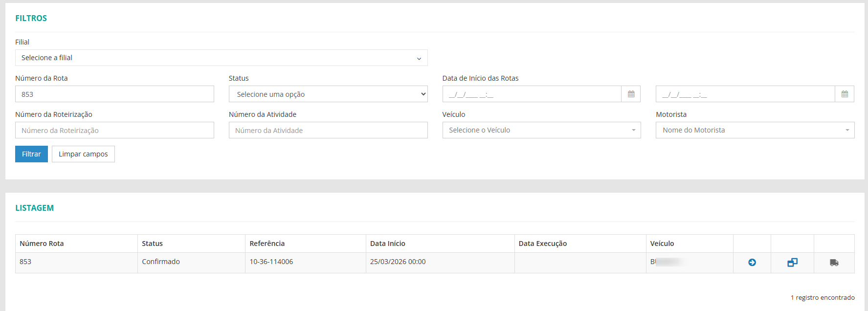Screen dimensions: 868x311
Task: Click the second date range text field
Action: pos(745,94)
